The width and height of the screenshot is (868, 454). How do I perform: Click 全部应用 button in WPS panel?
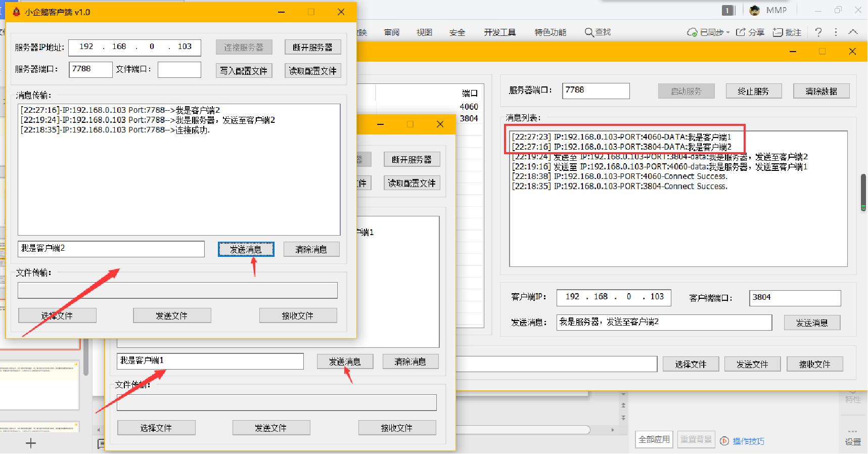(x=654, y=439)
